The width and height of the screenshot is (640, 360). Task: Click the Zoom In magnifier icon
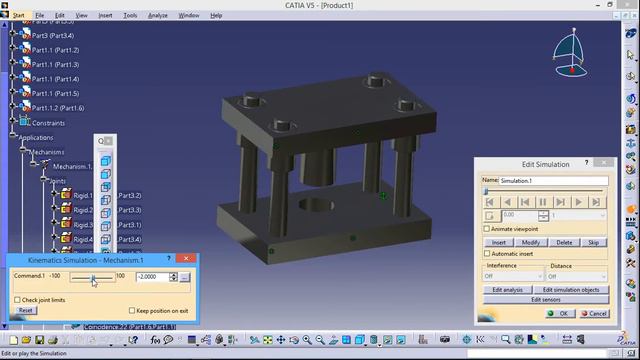pos(307,340)
